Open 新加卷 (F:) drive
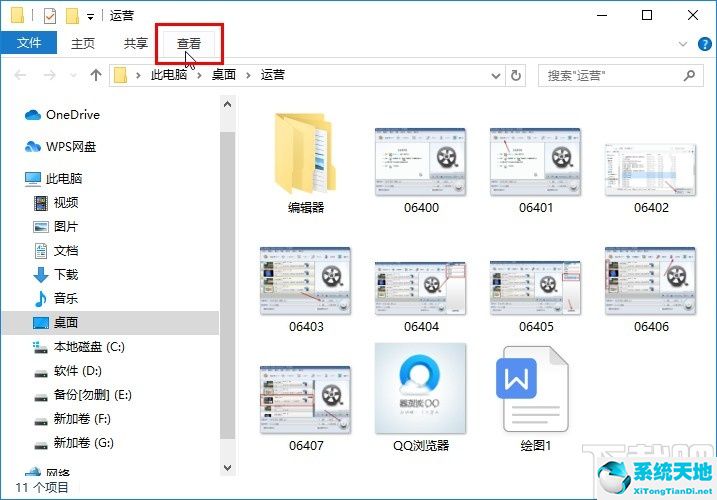 [72, 419]
